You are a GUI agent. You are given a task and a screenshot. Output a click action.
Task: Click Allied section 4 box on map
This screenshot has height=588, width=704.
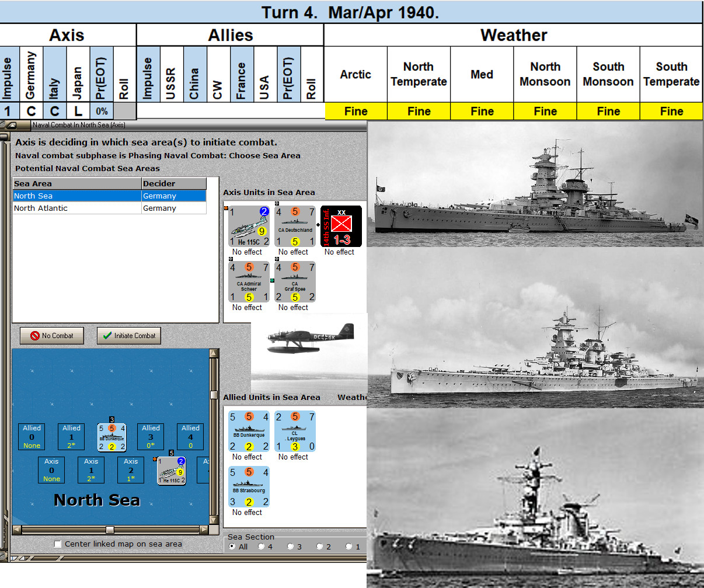tap(191, 437)
